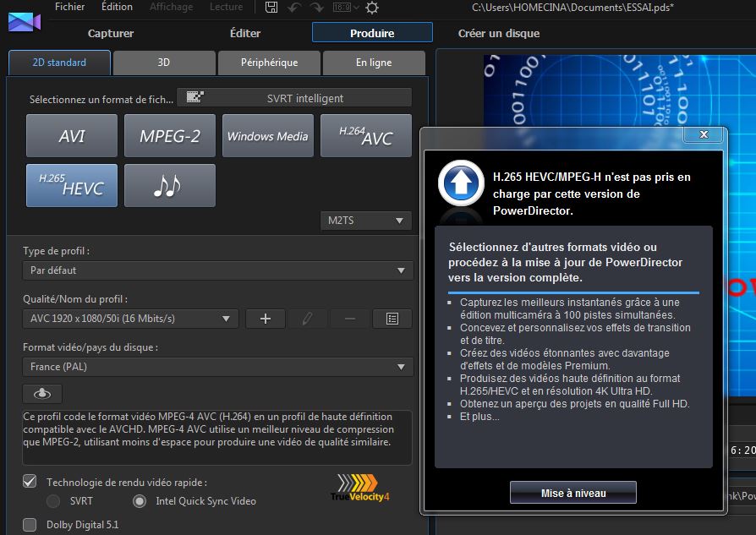Click the TrueVelocity4 logo
Viewport: 756px width, 535px height.
pos(360,488)
